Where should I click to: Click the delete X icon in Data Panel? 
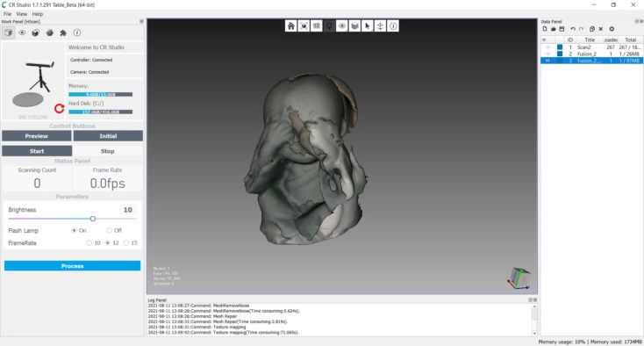(x=600, y=29)
